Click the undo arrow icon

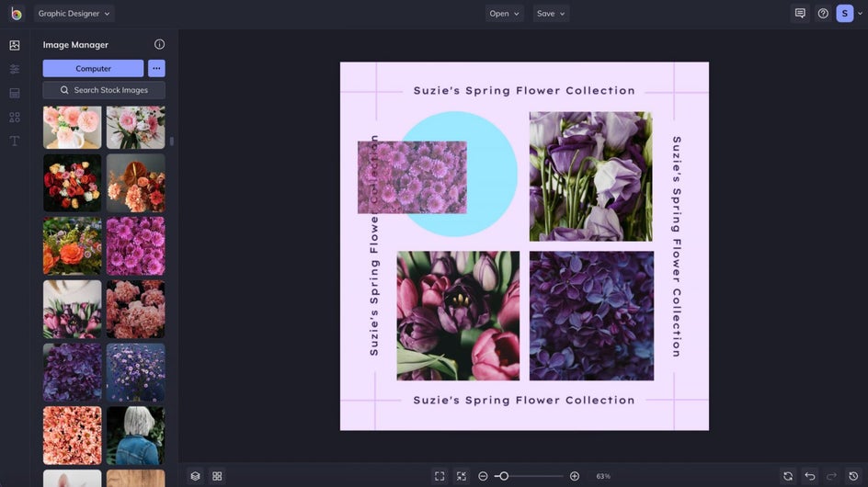(810, 476)
